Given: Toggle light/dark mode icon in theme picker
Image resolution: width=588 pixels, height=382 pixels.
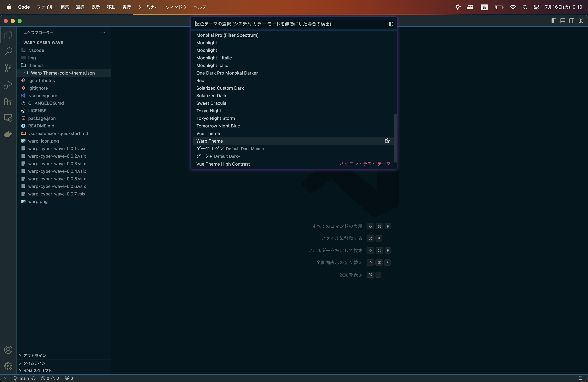Looking at the screenshot, I should [391, 24].
